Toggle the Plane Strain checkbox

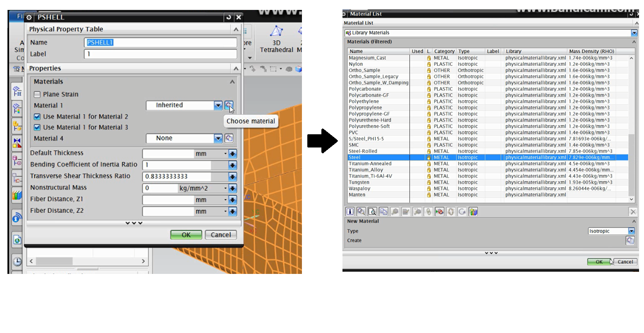click(37, 94)
